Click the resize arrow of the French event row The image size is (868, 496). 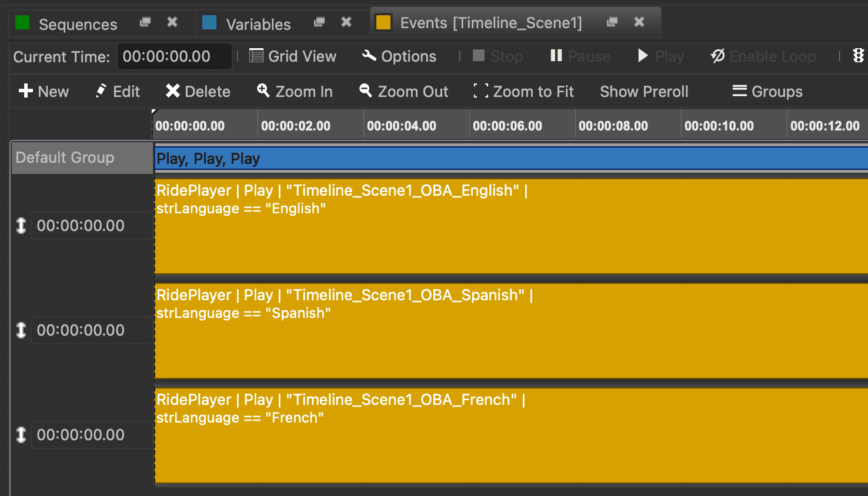(x=21, y=435)
